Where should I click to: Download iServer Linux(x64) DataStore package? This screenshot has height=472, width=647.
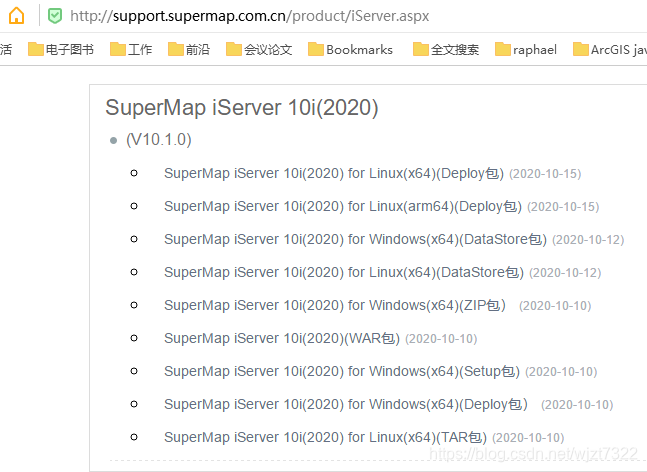pos(344,272)
